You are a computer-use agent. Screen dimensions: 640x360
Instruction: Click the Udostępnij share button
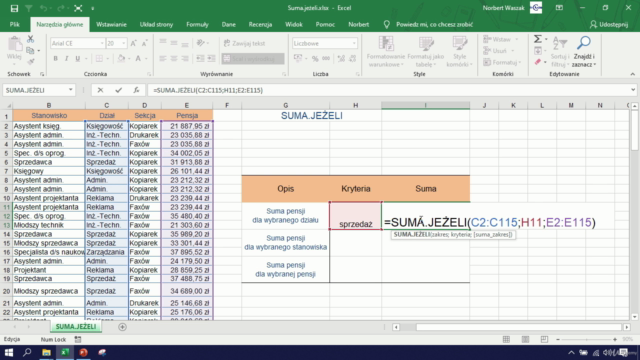609,24
